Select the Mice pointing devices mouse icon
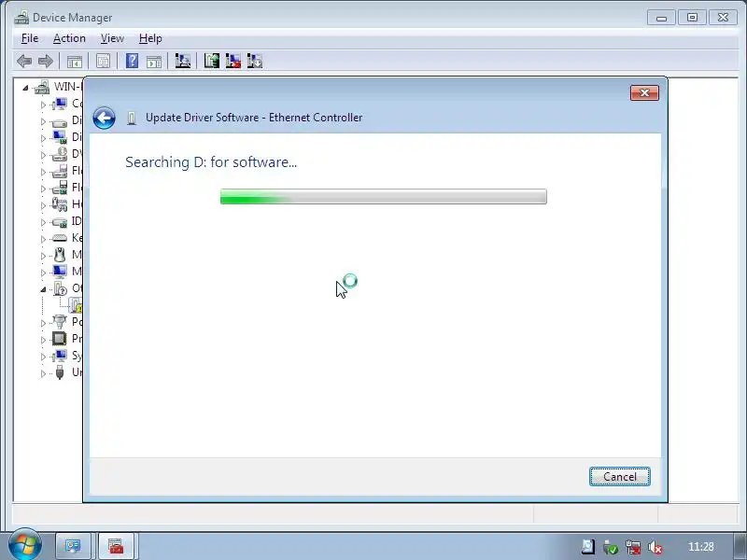Viewport: 747px width, 560px height. (60, 255)
